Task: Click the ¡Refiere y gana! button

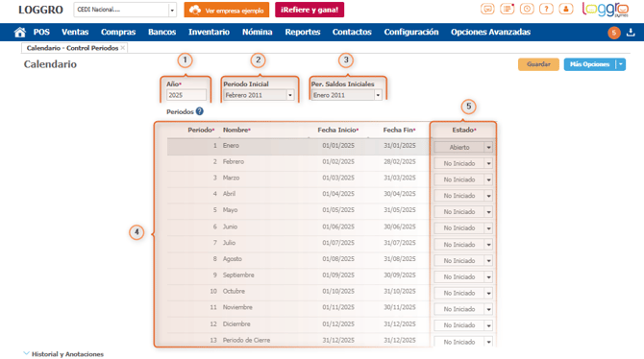Action: tap(310, 10)
